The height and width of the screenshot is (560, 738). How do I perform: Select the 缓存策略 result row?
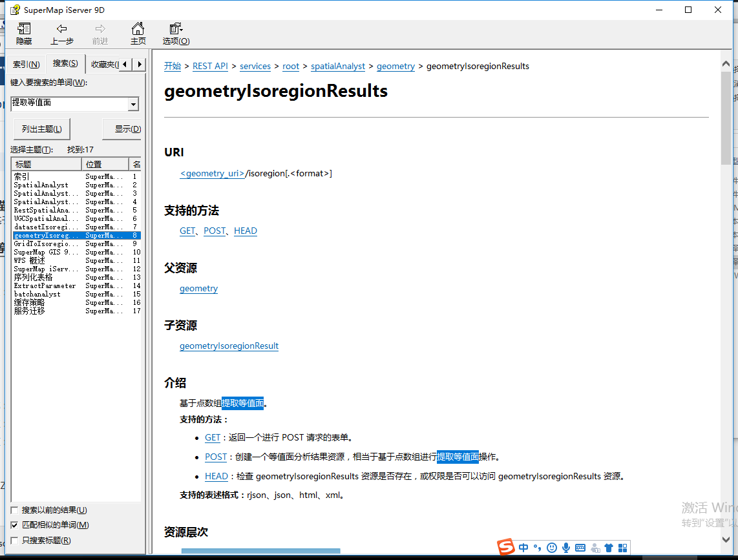77,302
